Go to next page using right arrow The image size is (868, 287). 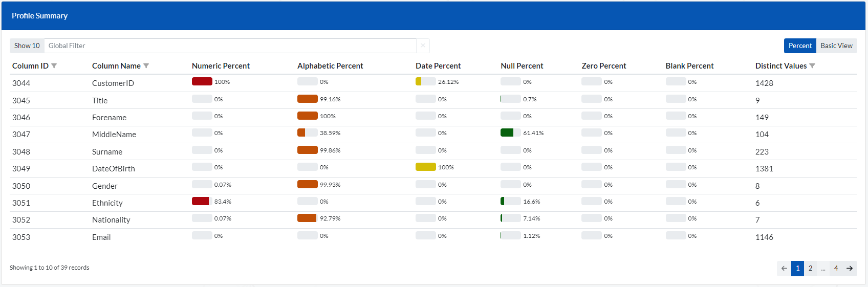[850, 268]
